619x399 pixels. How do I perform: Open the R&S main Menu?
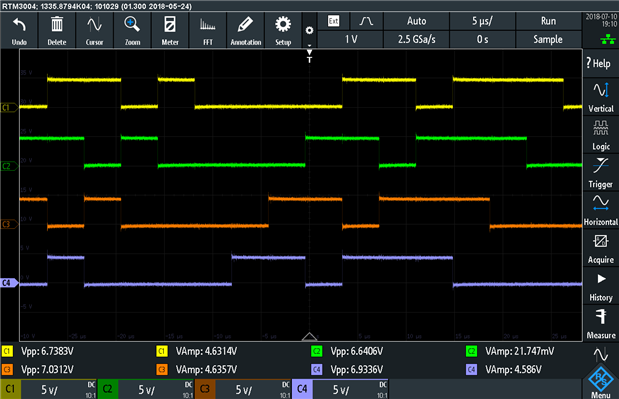(x=600, y=382)
